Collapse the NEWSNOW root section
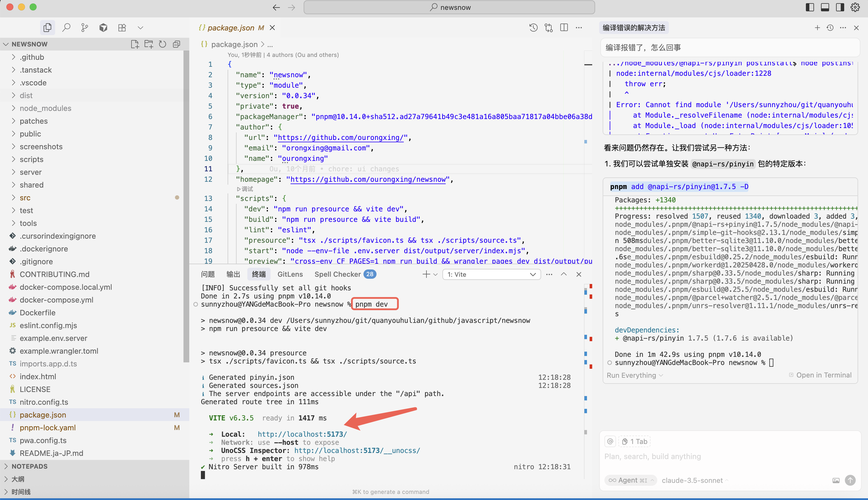Viewport: 868px width, 500px height. point(30,44)
